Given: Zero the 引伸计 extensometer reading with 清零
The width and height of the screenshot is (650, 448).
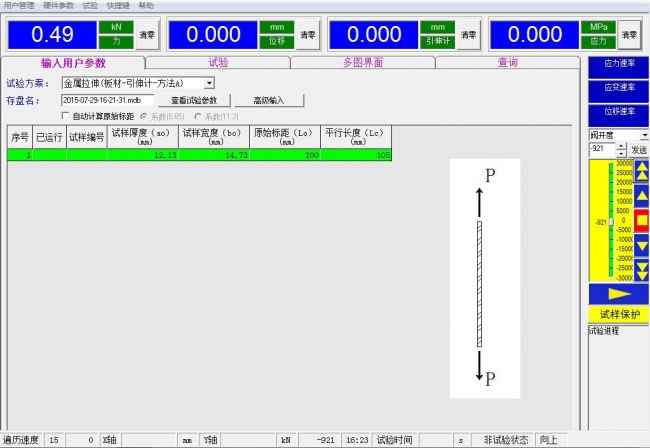Looking at the screenshot, I should (468, 35).
